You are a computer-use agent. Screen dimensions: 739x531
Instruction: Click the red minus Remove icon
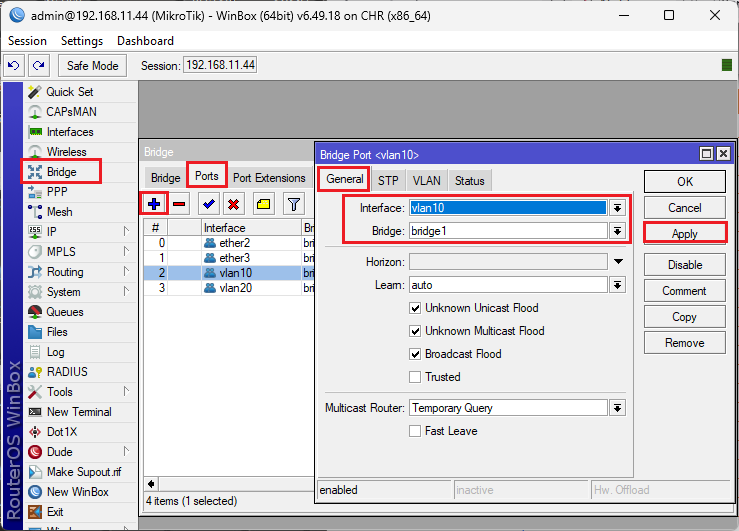pos(179,204)
